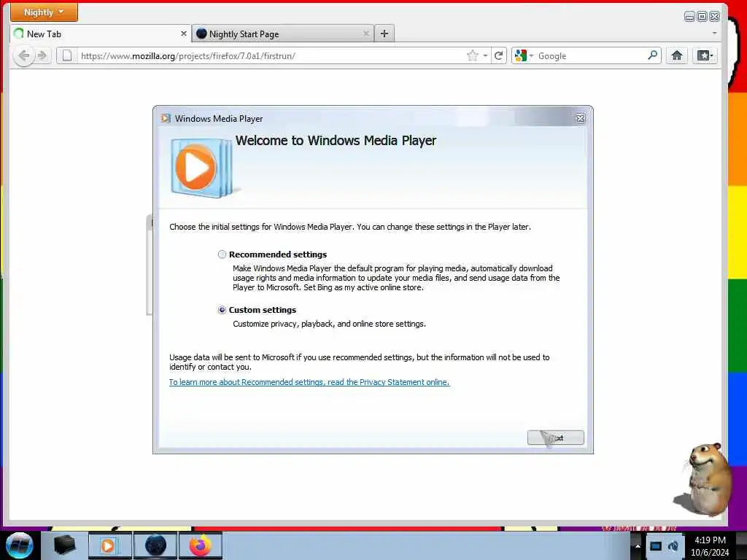Open the Windows Start orb
Image resolution: width=747 pixels, height=560 pixels.
click(20, 545)
